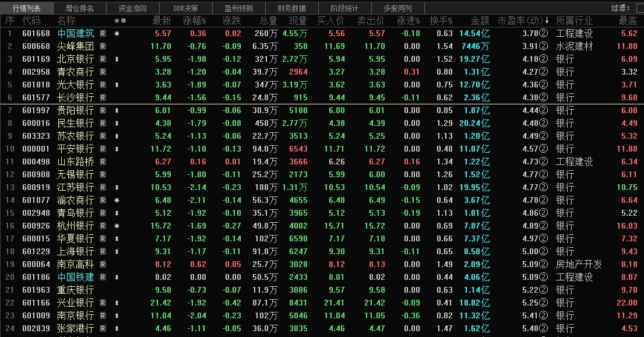The height and width of the screenshot is (337, 644).
Task: Sort by 换手% column header
Action: (x=441, y=20)
